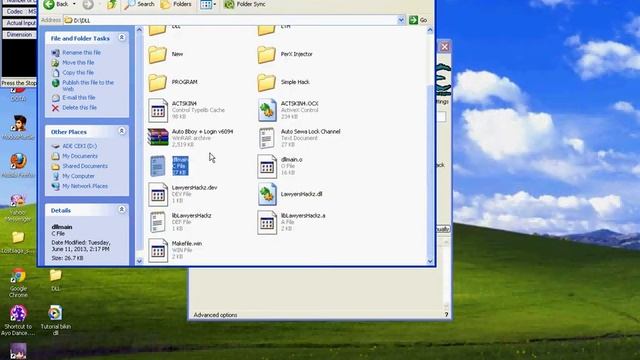Open Shortcut to Ayo Dance desktop icon
Viewport: 640px width, 360px height.
18,320
